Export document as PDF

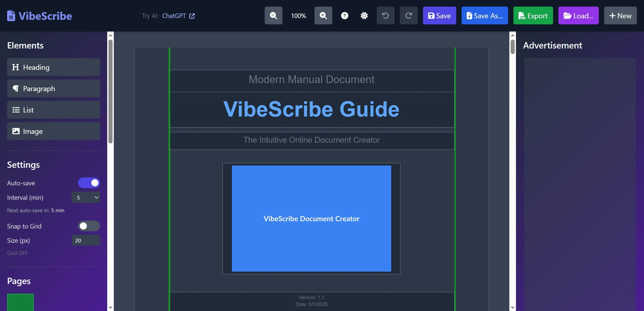tap(533, 16)
